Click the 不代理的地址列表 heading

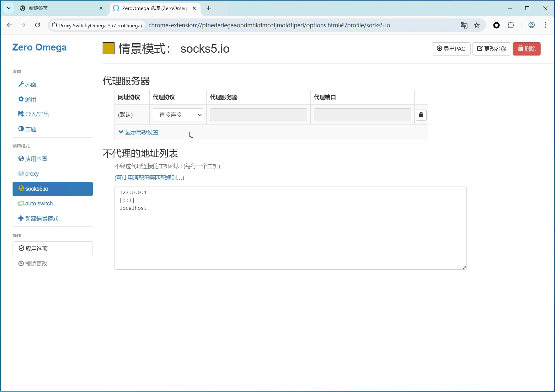(x=140, y=153)
